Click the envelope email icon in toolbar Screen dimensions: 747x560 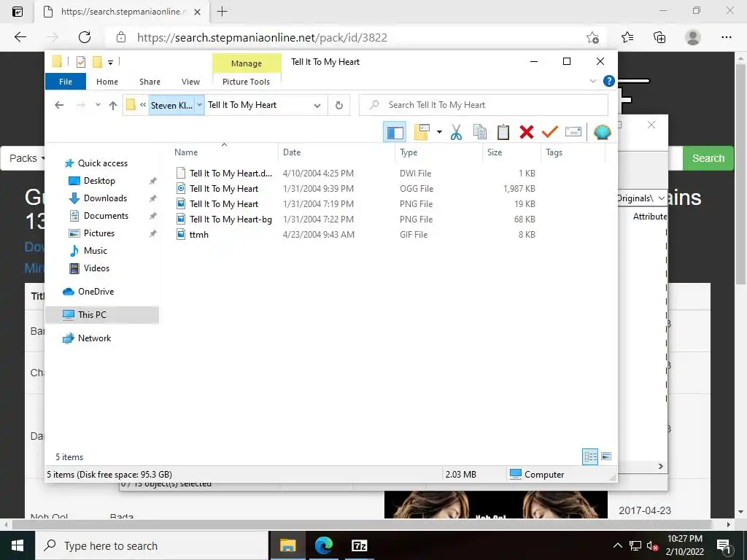pos(573,132)
